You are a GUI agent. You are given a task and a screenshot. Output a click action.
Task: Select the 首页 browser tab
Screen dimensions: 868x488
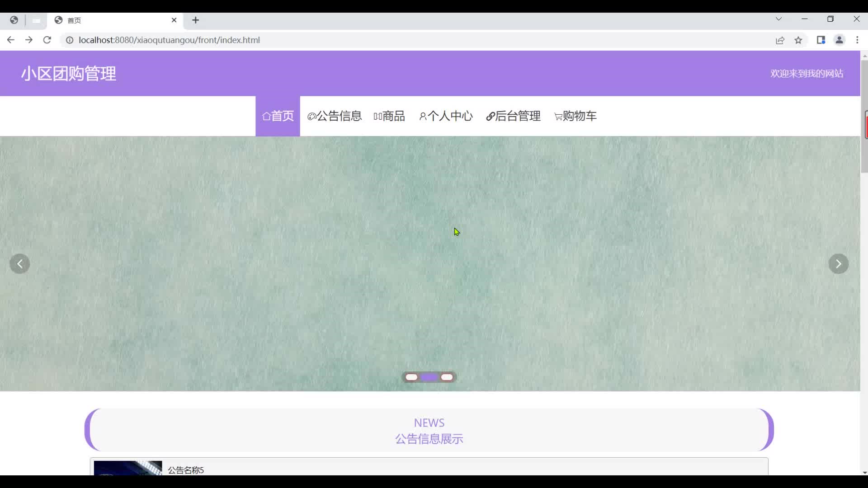[x=115, y=20]
